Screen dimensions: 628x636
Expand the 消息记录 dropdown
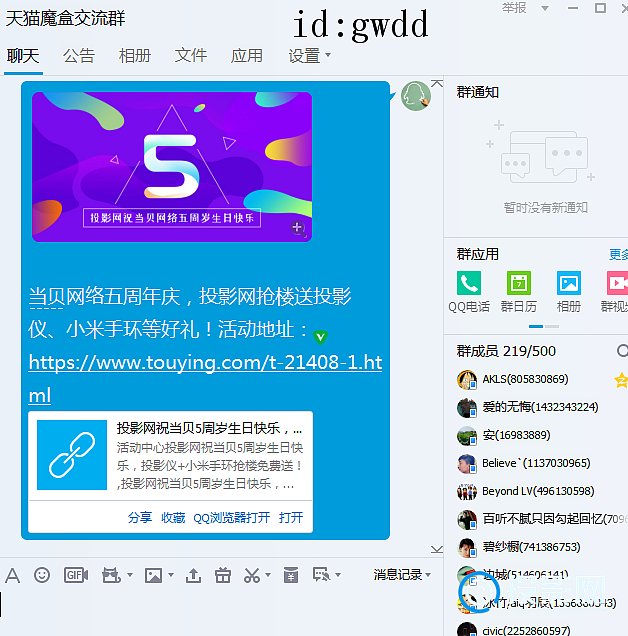pos(428,575)
